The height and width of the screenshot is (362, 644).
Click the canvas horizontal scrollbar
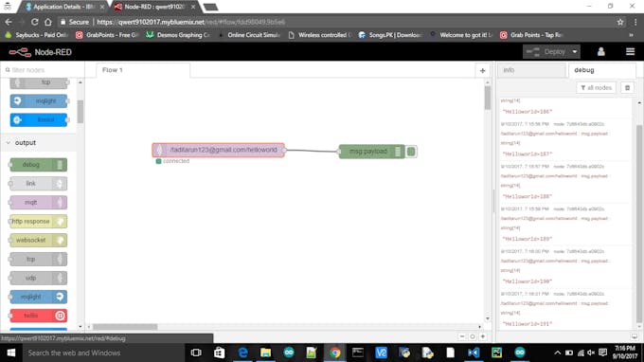(125, 327)
